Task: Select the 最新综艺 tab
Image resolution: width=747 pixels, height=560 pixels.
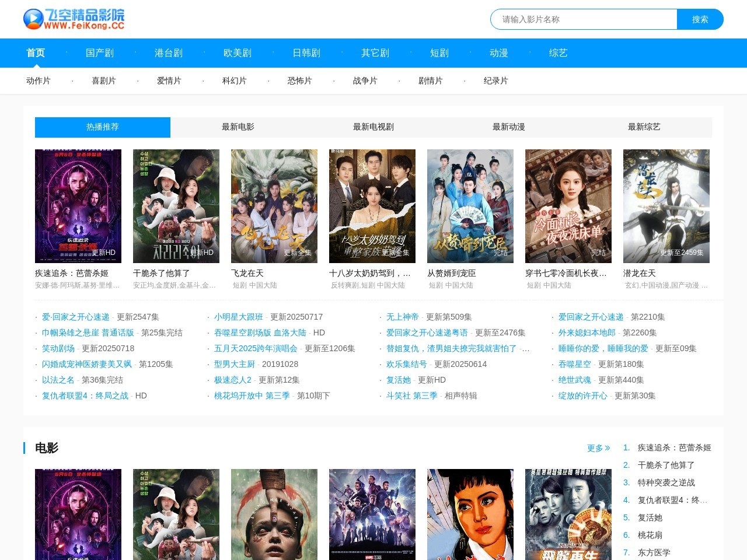Action: click(x=644, y=127)
